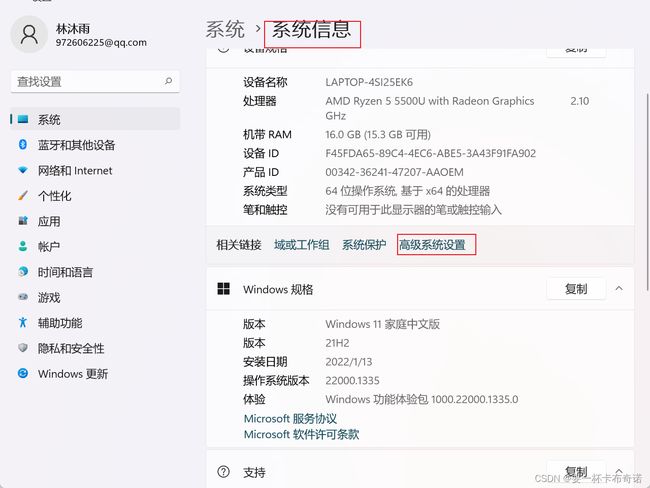
Task: Click the search magnifier icon
Action: point(168,81)
